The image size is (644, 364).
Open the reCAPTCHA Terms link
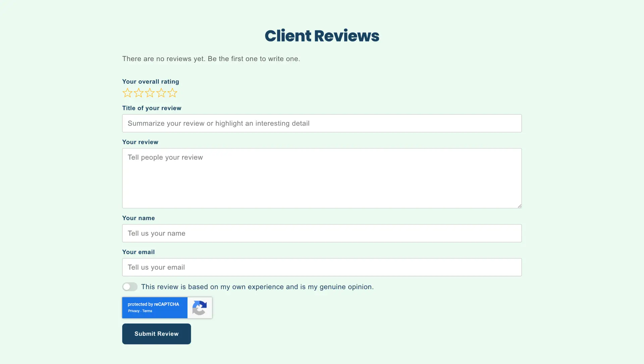pyautogui.click(x=147, y=311)
